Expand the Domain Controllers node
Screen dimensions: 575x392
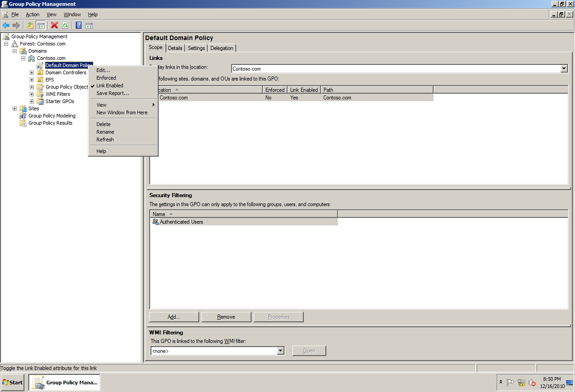tap(31, 72)
